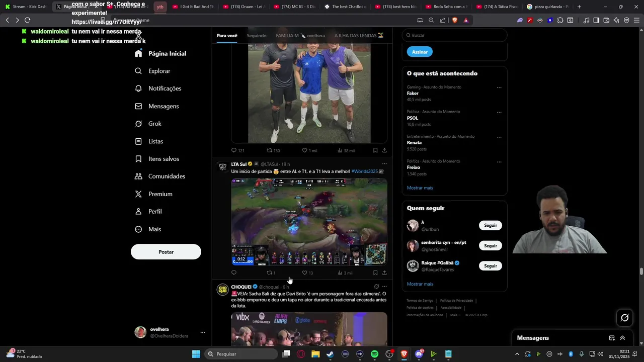
Task: Open Premium in the sidebar
Action: click(153, 194)
